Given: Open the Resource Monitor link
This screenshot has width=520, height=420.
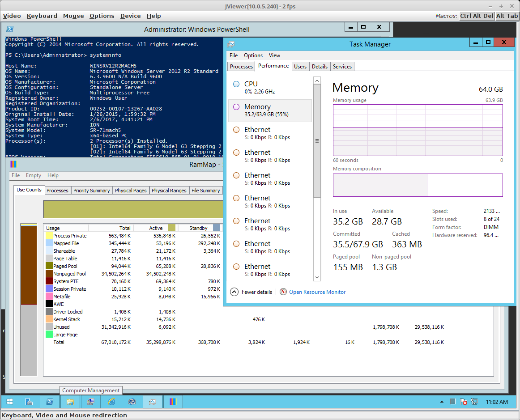Looking at the screenshot, I should pos(317,292).
